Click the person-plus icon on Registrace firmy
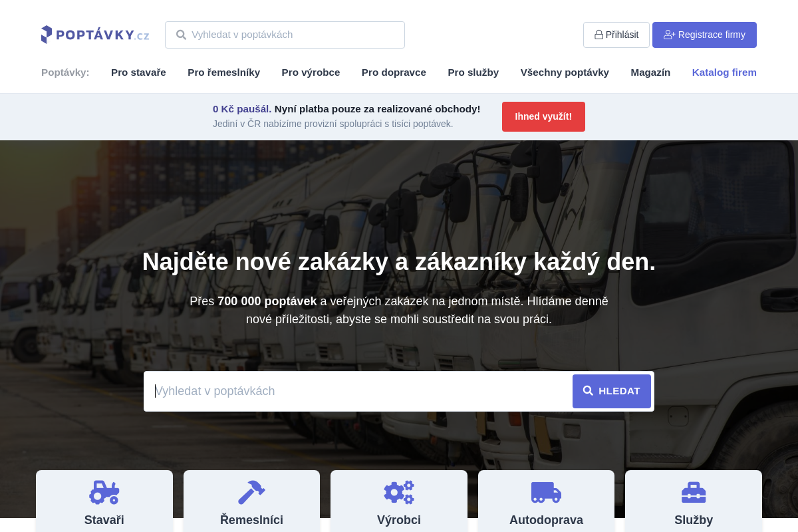 click(x=669, y=35)
